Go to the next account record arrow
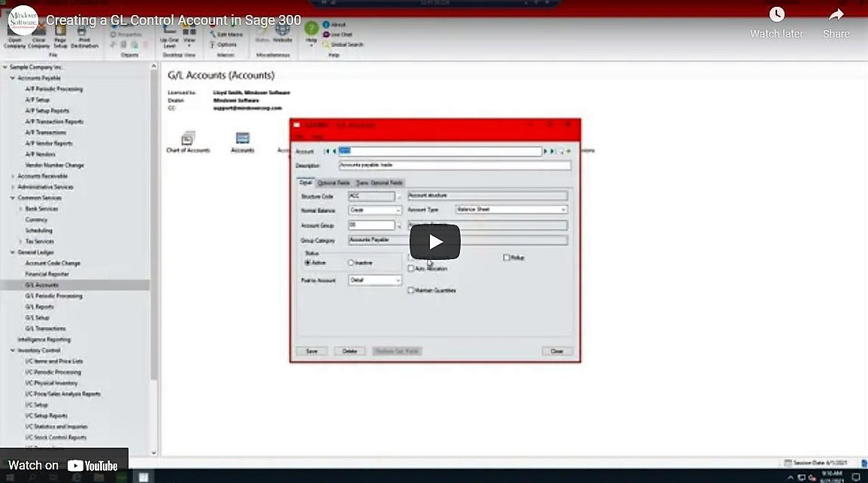 click(546, 151)
